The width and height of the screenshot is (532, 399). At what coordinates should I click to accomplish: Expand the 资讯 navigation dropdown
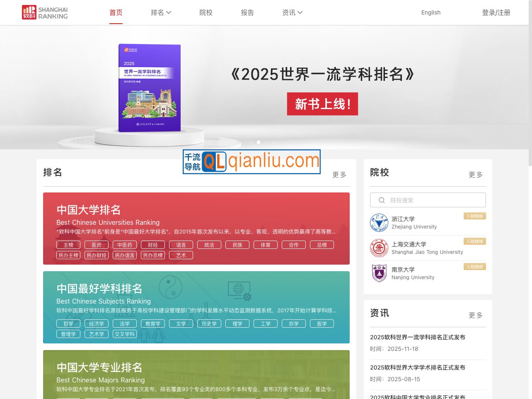point(292,12)
